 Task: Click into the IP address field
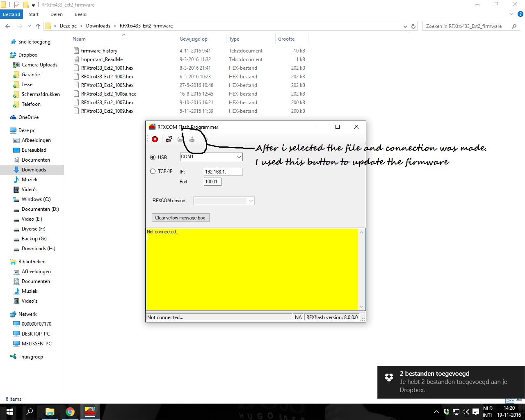tap(223, 172)
